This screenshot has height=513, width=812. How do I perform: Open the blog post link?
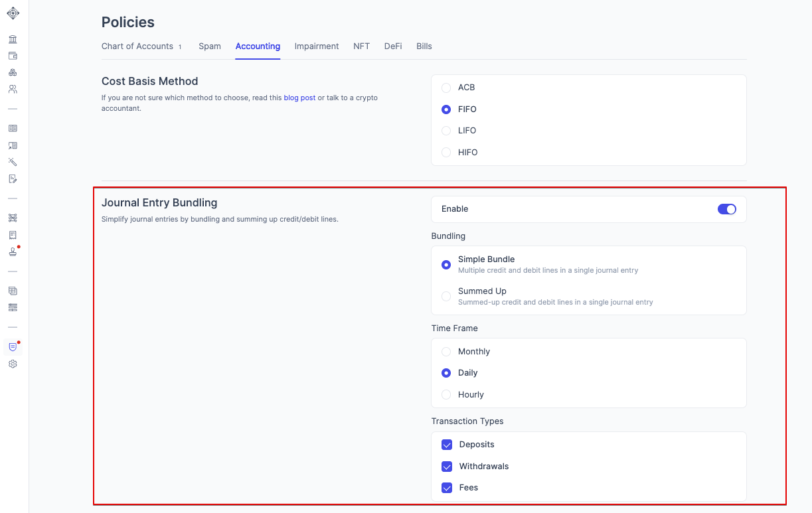(x=299, y=98)
